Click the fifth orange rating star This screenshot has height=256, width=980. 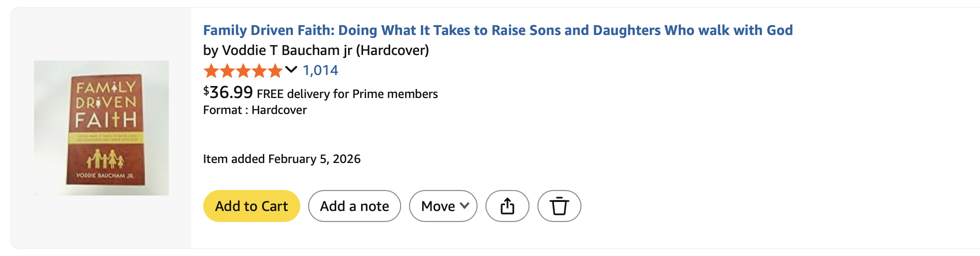pyautogui.click(x=275, y=71)
